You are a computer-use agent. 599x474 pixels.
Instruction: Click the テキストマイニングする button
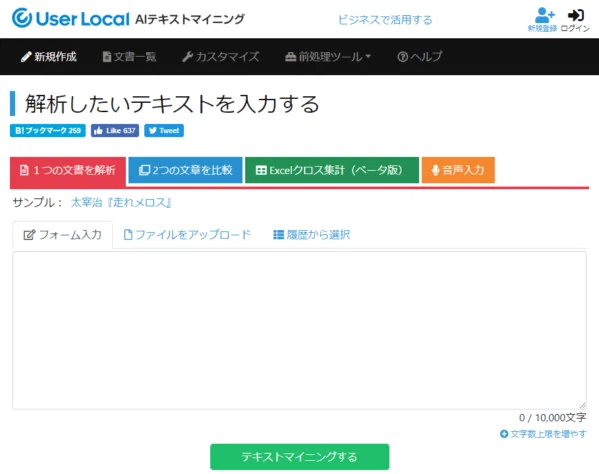point(300,457)
